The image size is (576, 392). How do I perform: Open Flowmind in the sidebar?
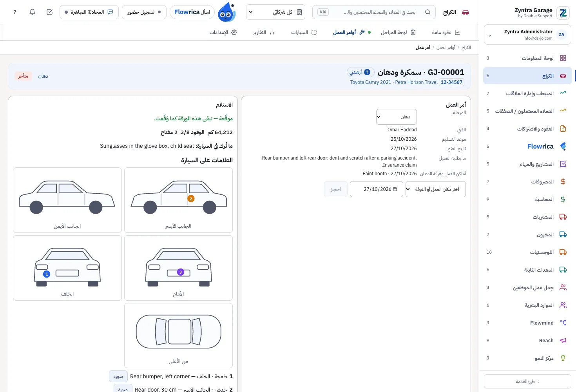pos(527,323)
